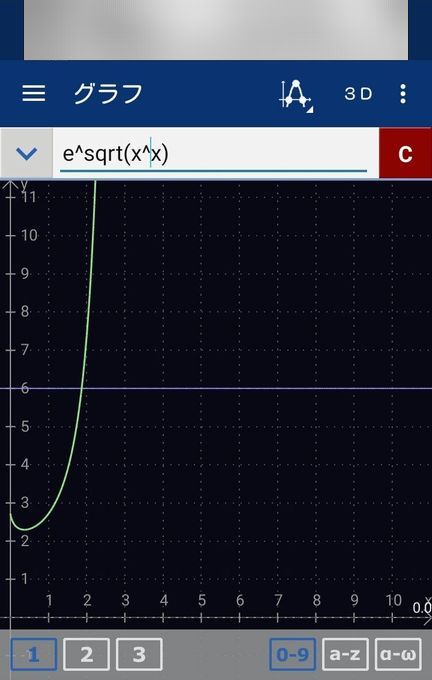Switch to 3D graph mode
This screenshot has height=680, width=432.
click(358, 94)
